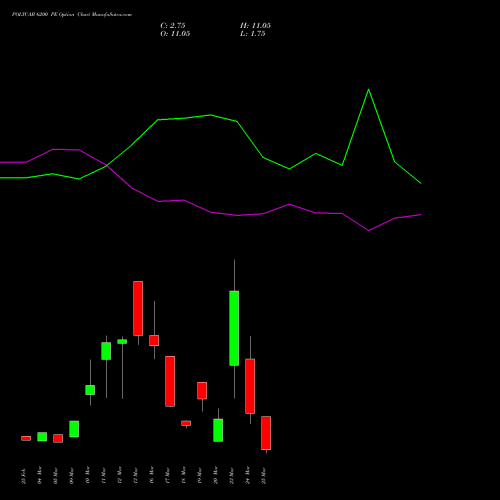Image resolution: width=500 pixels, height=500 pixels.
Task: Select the green candle above 04 Mar label
Action: (x=42, y=437)
